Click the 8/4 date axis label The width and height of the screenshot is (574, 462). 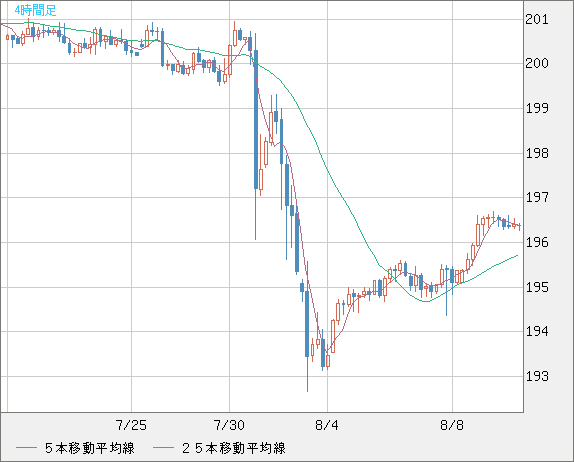327,425
